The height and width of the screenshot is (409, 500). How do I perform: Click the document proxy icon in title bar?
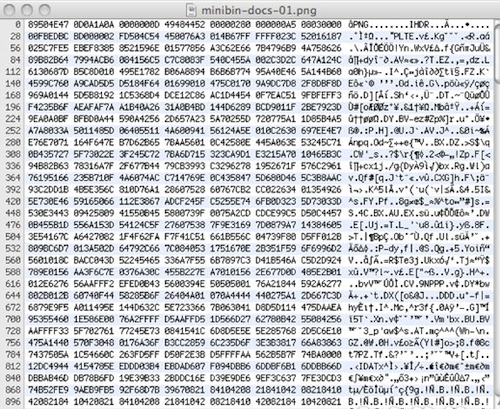click(191, 10)
